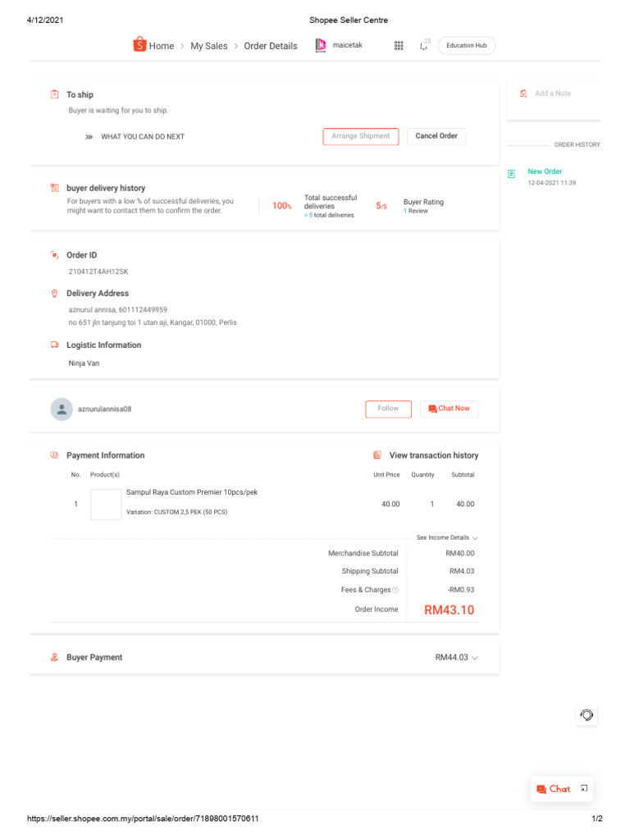
Task: Click the Payment Information icon
Action: (x=54, y=454)
